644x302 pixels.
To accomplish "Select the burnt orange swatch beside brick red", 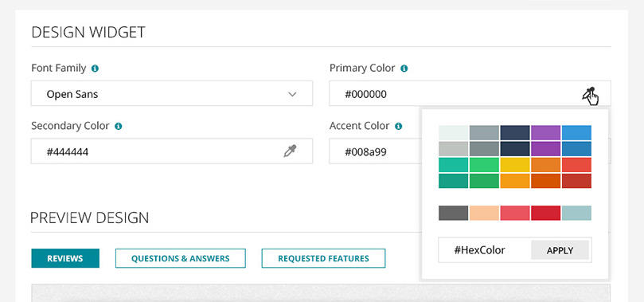I will [546, 181].
